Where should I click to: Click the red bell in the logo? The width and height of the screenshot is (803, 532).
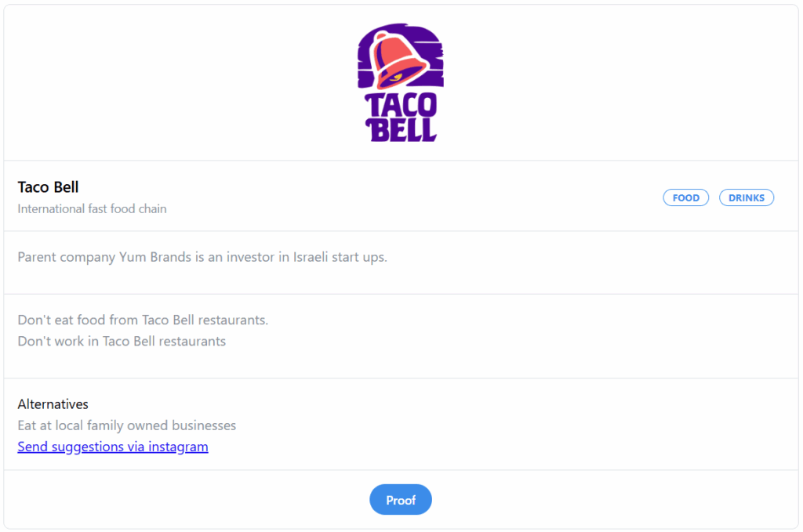pyautogui.click(x=400, y=60)
